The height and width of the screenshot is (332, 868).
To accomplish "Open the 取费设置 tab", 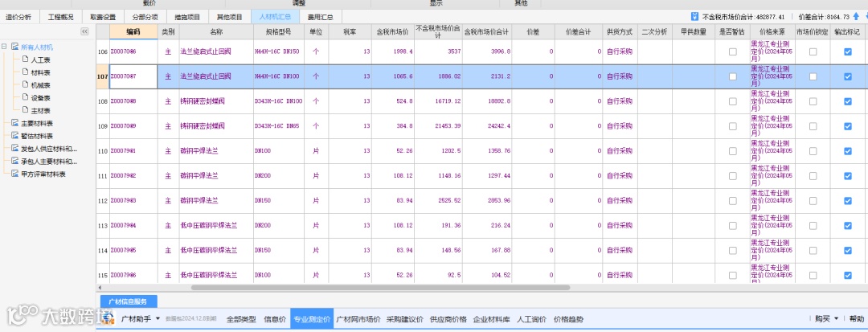I will (x=103, y=17).
